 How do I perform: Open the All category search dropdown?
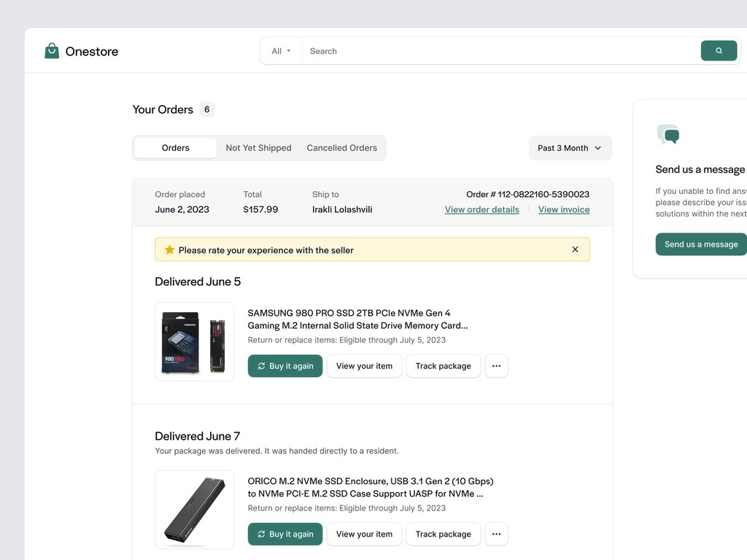click(281, 51)
